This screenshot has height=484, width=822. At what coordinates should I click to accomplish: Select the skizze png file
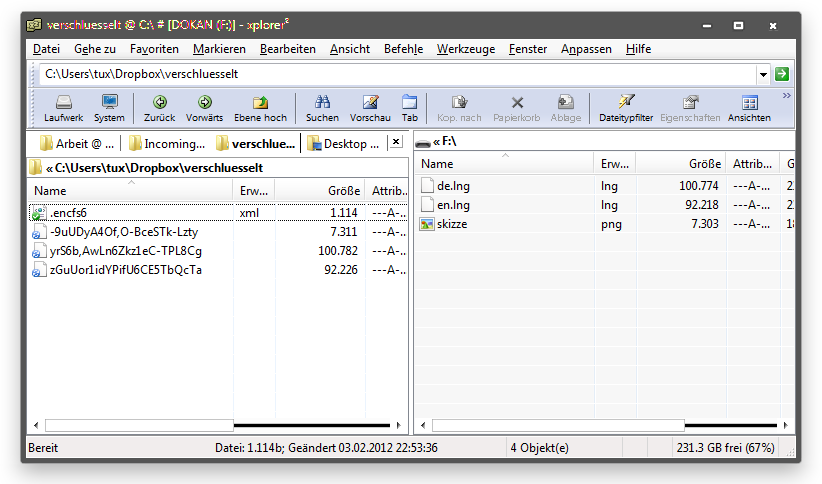(x=452, y=224)
